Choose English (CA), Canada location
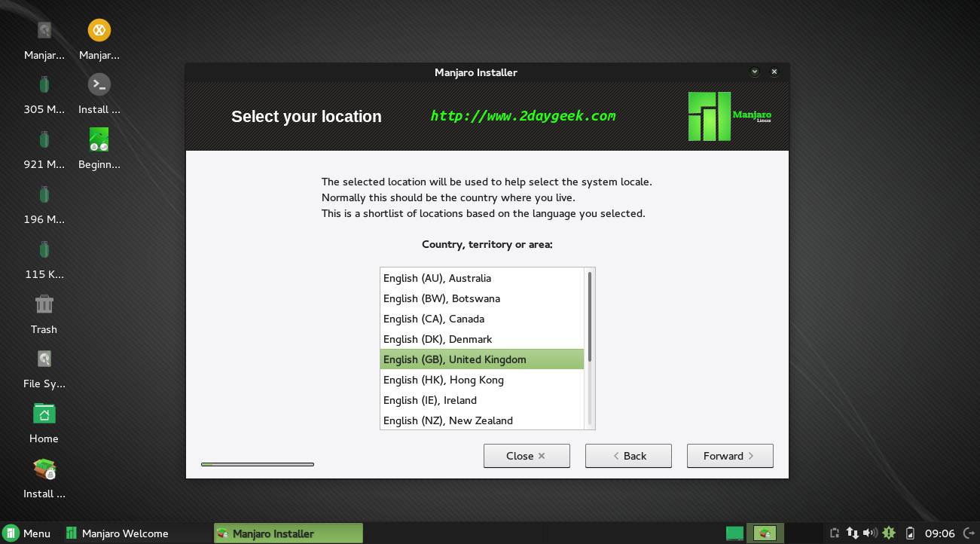Viewport: 980px width, 544px height. [482, 319]
